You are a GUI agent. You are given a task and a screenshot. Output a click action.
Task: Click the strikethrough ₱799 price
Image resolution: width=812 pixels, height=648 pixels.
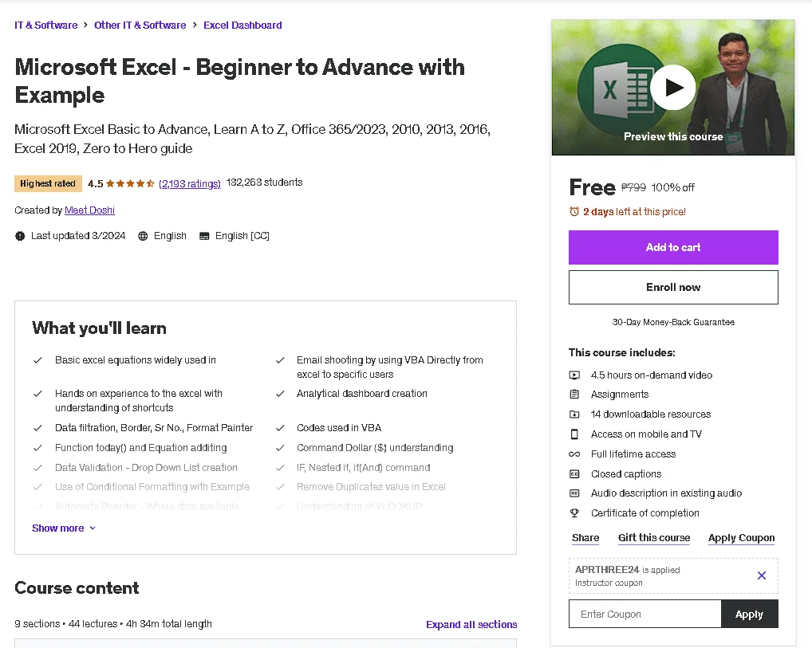(633, 187)
